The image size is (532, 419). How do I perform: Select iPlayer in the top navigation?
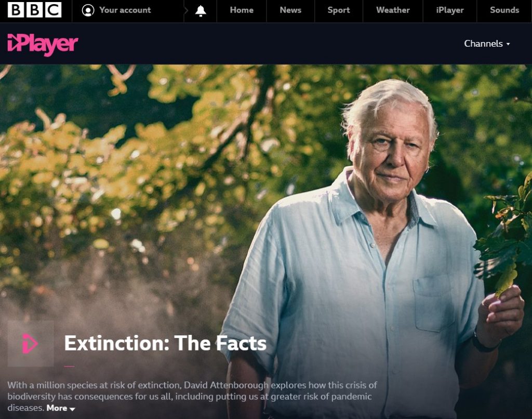tap(450, 10)
